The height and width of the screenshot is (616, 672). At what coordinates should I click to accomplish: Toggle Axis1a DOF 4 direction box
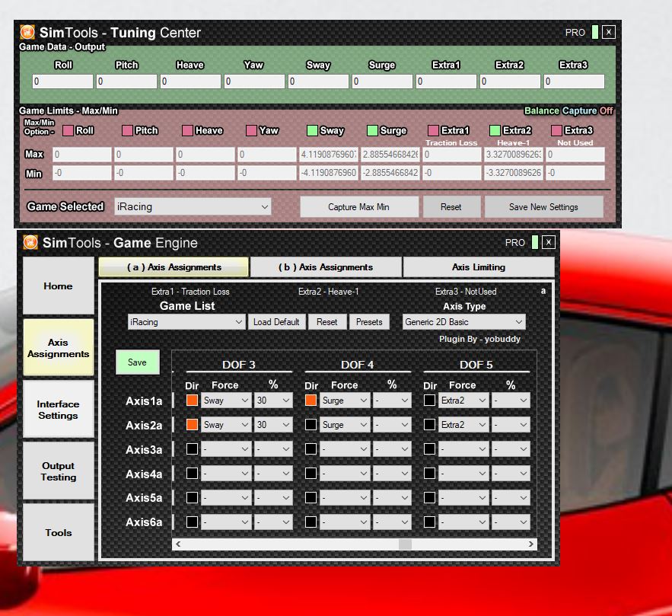[311, 401]
